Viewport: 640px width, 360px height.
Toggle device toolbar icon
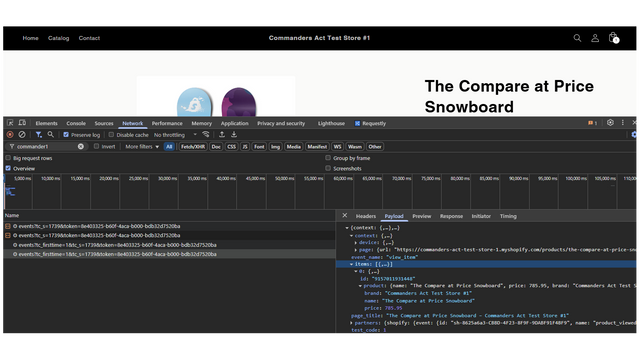coord(22,123)
